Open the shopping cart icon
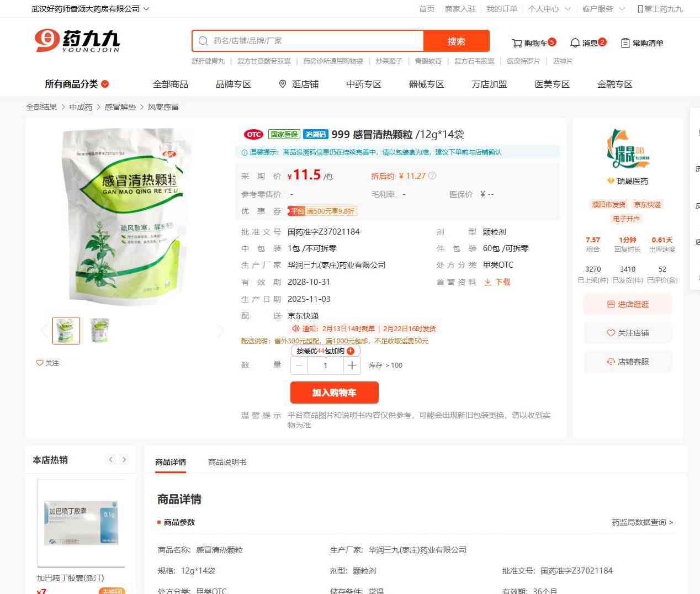700x594 pixels. tap(517, 43)
